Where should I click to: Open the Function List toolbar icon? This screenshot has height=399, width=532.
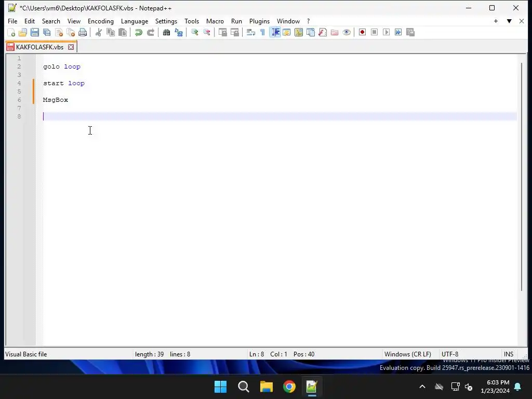(322, 32)
